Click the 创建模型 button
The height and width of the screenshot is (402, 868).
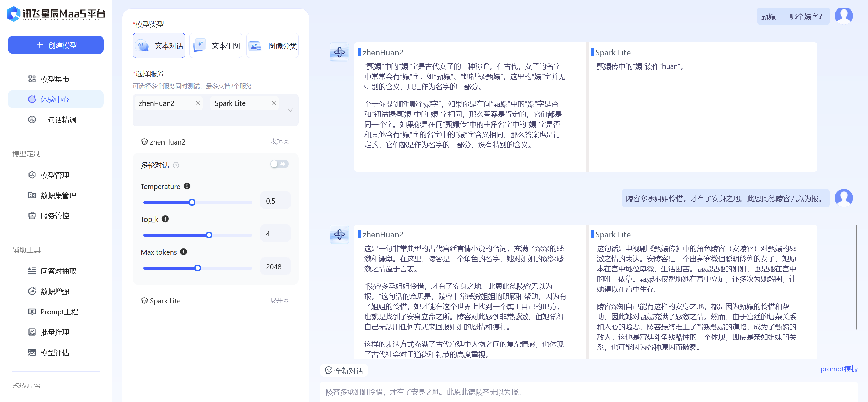coord(56,45)
